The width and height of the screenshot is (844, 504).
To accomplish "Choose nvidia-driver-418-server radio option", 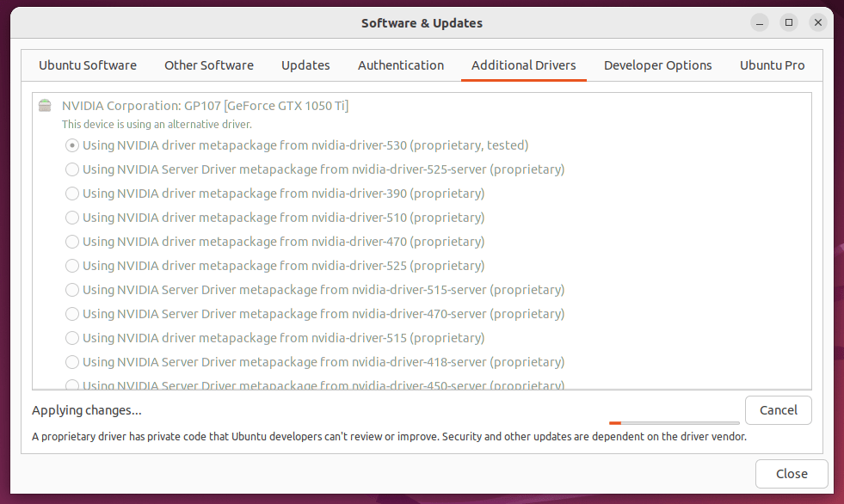I will point(72,362).
